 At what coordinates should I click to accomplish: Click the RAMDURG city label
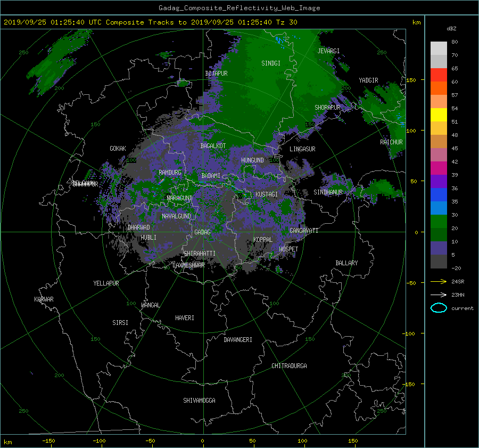(170, 173)
